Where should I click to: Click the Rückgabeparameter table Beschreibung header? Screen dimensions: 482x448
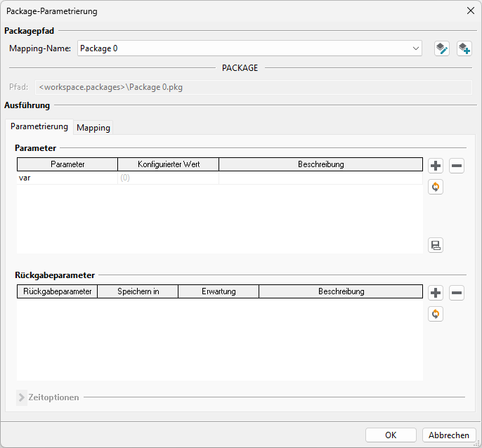341,291
